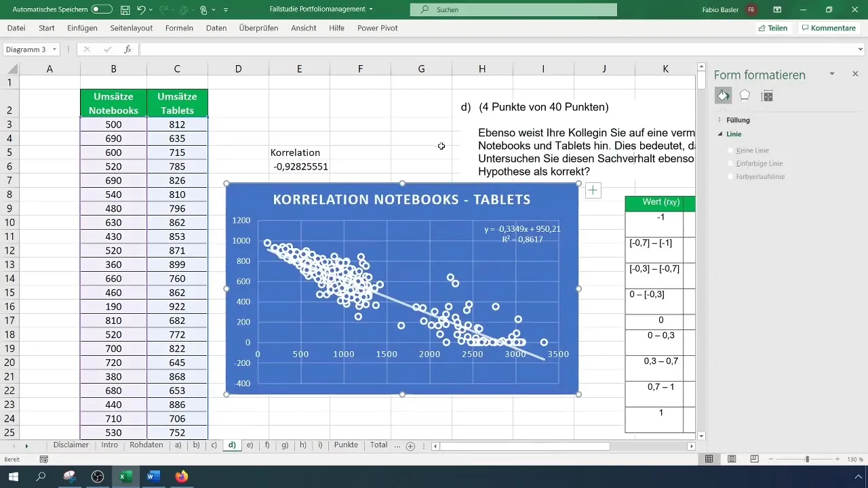Click the touch/mouse mode icon
This screenshot has height=488, width=868.
204,10
